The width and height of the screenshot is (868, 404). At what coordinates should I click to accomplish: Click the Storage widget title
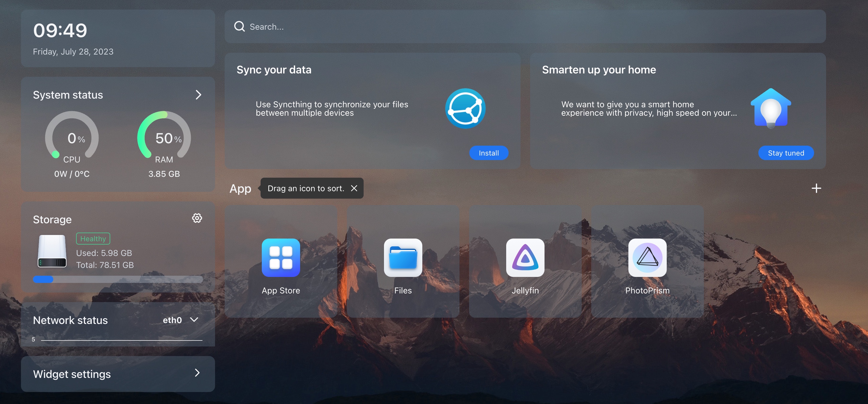52,220
